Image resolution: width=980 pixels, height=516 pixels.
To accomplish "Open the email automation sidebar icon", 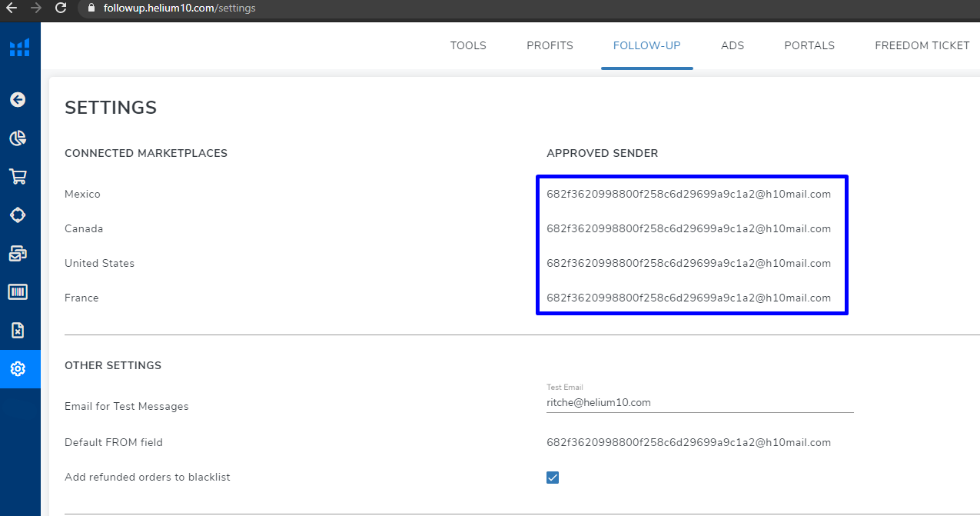I will click(x=18, y=253).
